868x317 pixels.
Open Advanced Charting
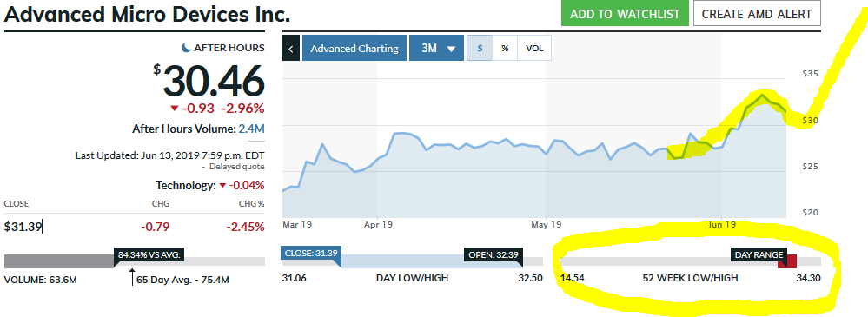click(354, 48)
